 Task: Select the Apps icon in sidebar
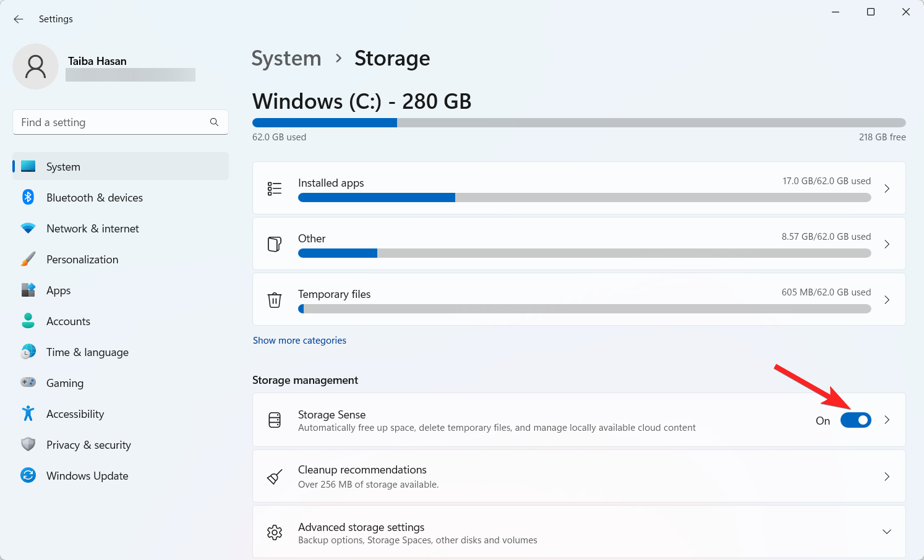(x=28, y=290)
